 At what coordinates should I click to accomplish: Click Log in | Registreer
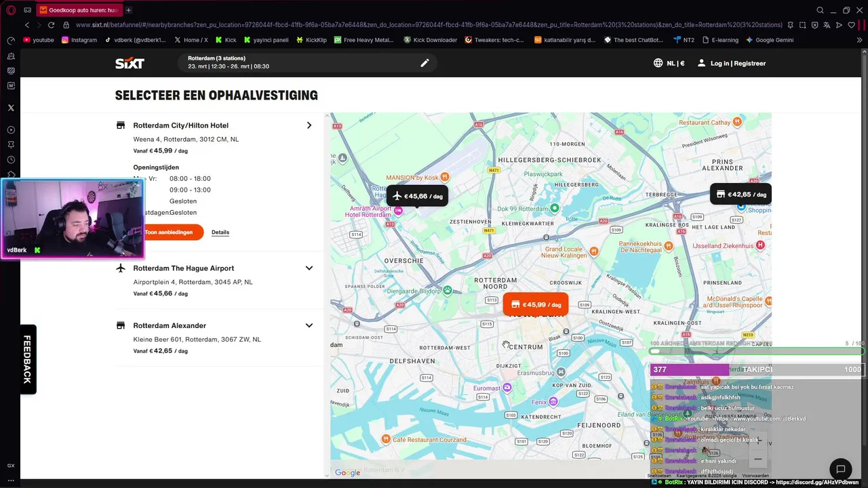(731, 63)
